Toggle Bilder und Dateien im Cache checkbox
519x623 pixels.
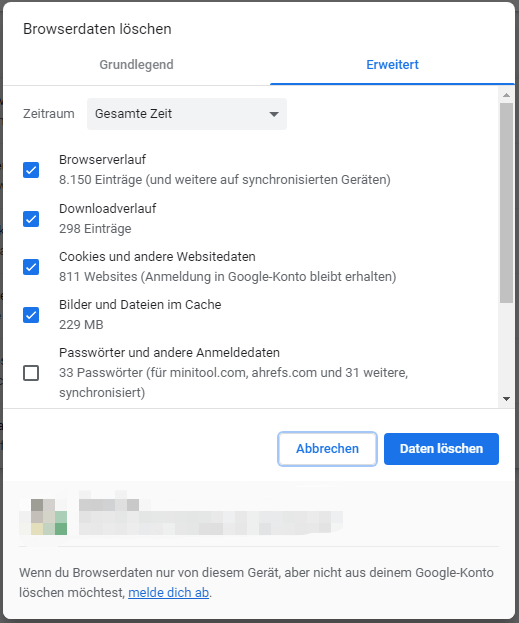tap(31, 315)
